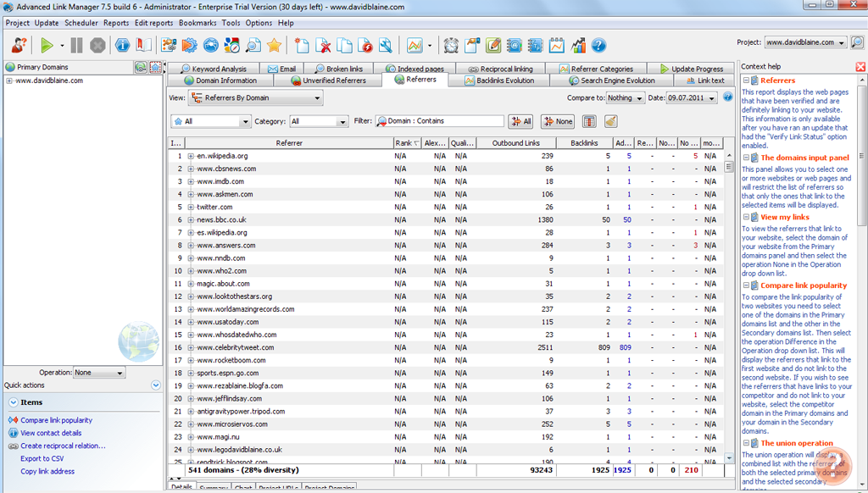Click the blue help question mark toolbar icon
Image resolution: width=868 pixels, height=493 pixels.
pos(598,46)
